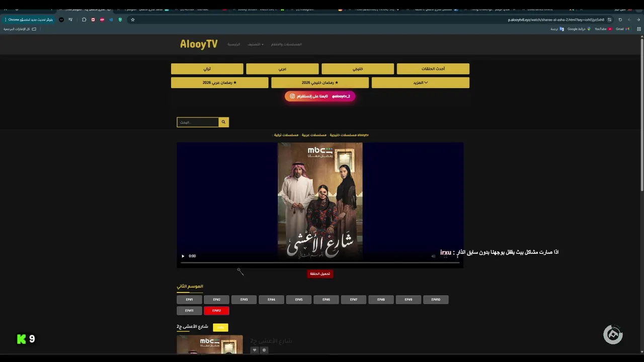Focus the site search input field
This screenshot has height=362, width=644.
pyautogui.click(x=198, y=122)
